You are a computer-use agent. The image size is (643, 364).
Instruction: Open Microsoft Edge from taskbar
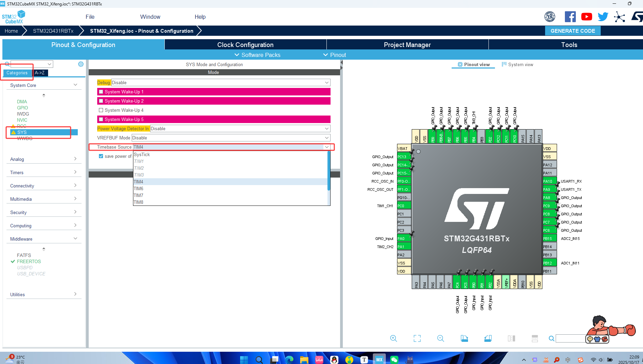(289, 360)
